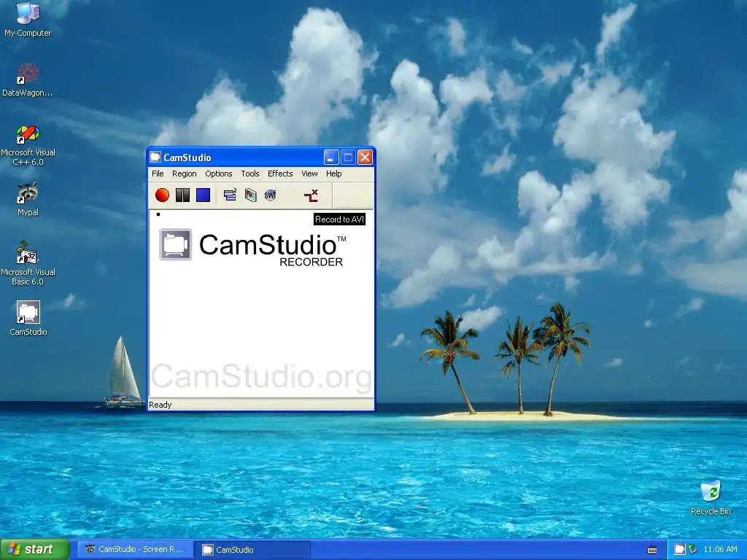Image resolution: width=747 pixels, height=560 pixels.
Task: Open the Windows Start menu
Action: (35, 550)
